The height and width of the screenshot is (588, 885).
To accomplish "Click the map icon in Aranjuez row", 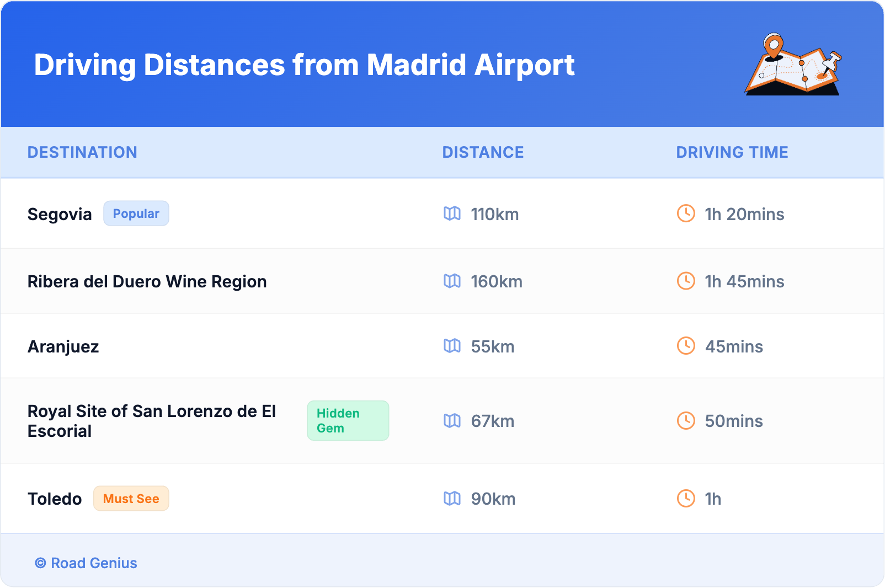I will pos(452,346).
